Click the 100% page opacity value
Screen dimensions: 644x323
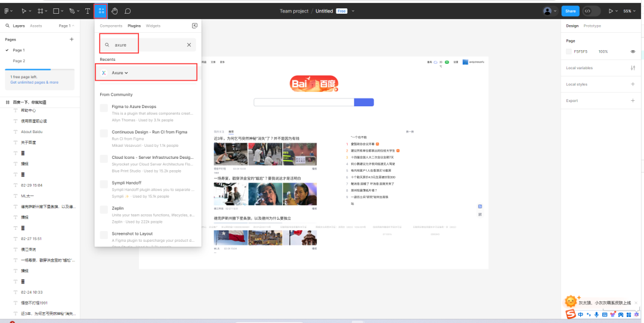[603, 52]
